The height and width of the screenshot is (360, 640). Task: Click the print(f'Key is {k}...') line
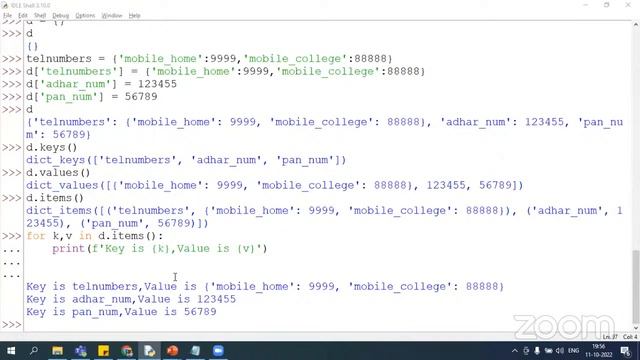pyautogui.click(x=160, y=249)
